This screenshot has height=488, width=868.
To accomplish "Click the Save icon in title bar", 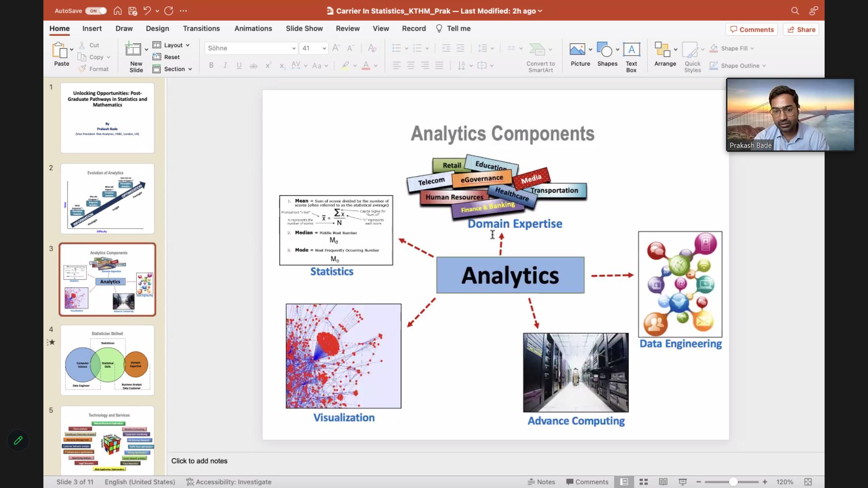I will click(x=132, y=11).
